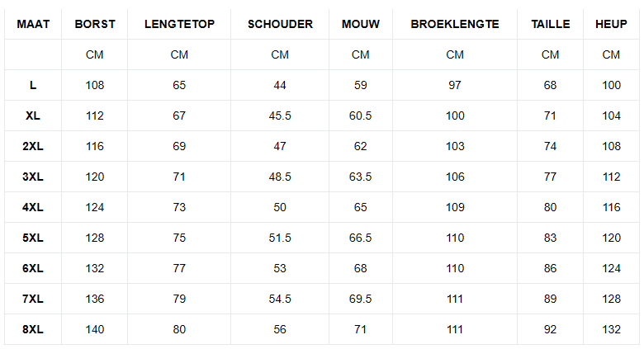This screenshot has width=644, height=349.
Task: Click the L size row label
Action: coord(33,85)
